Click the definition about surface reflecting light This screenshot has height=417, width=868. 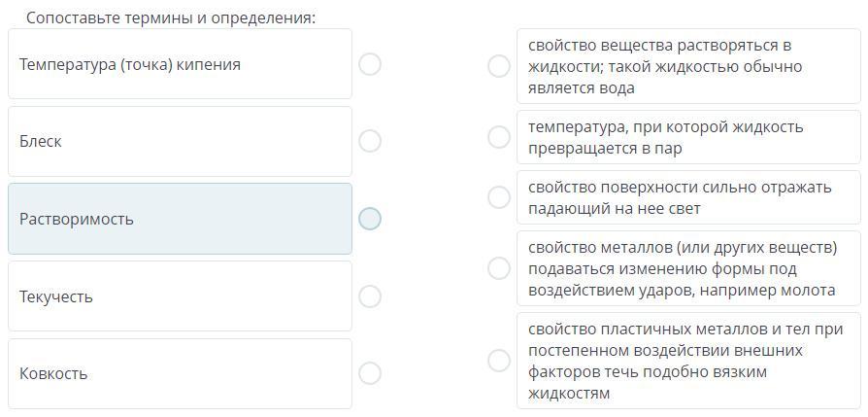[687, 197]
